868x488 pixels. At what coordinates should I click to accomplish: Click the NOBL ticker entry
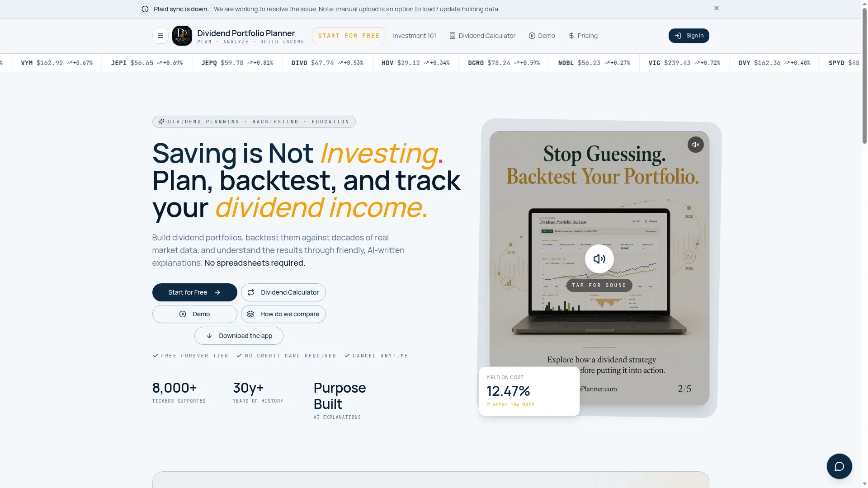(x=594, y=63)
